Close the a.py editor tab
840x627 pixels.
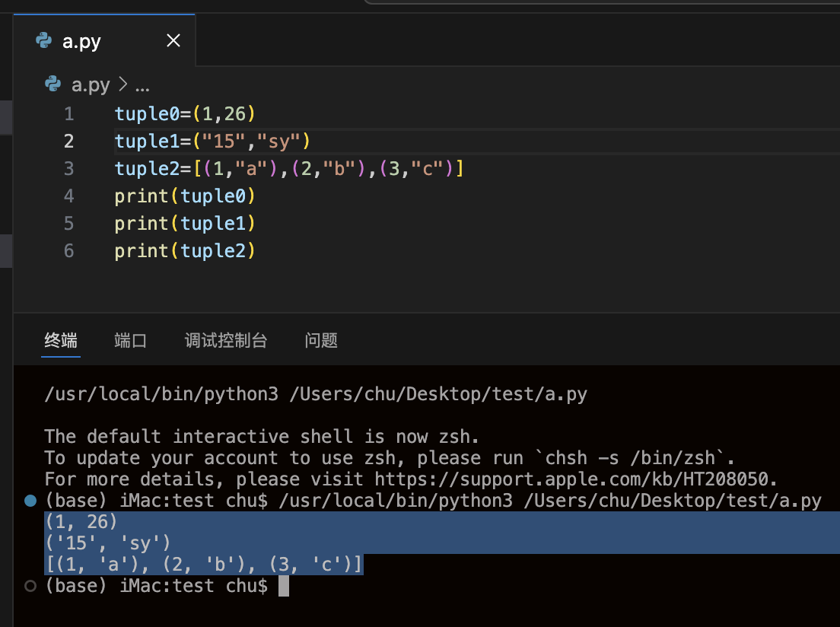pos(173,41)
